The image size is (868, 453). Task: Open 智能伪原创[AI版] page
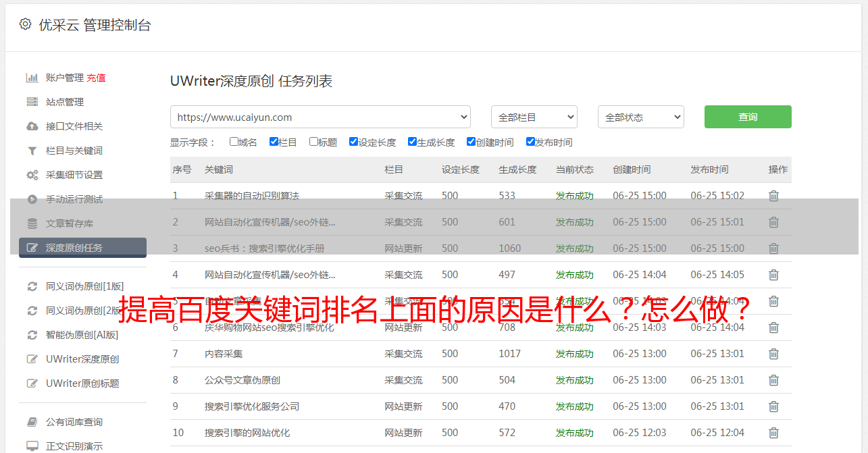[82, 335]
